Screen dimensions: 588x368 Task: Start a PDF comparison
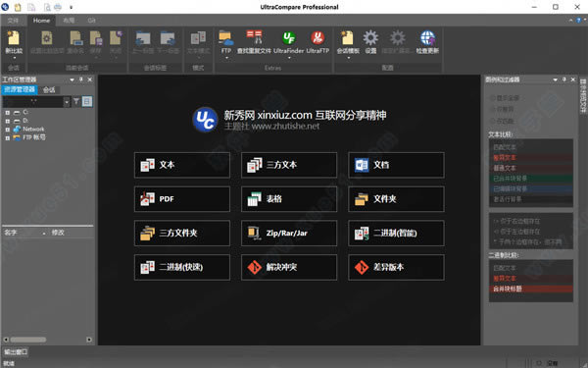coord(182,199)
